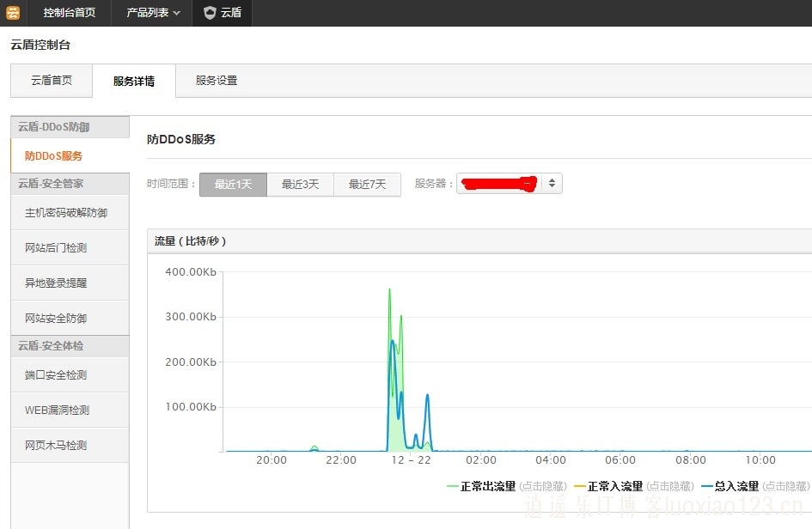Open the 服务器 server dropdown
812x529 pixels.
pyautogui.click(x=509, y=183)
